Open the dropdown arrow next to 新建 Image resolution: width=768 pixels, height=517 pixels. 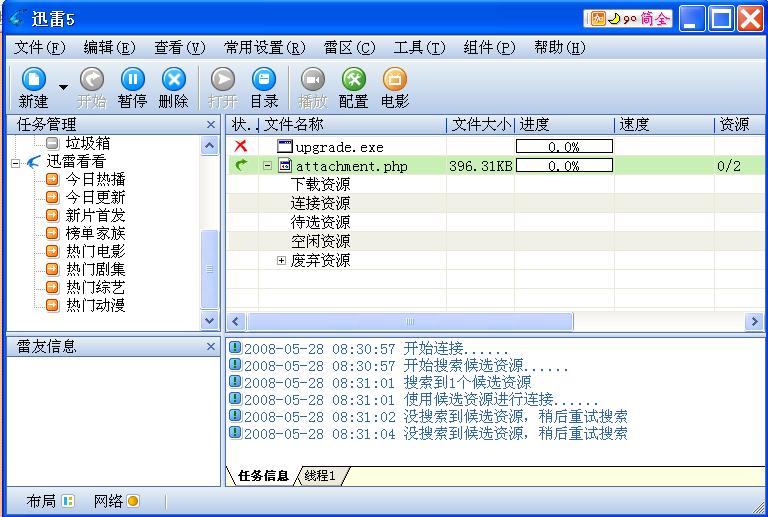click(63, 87)
